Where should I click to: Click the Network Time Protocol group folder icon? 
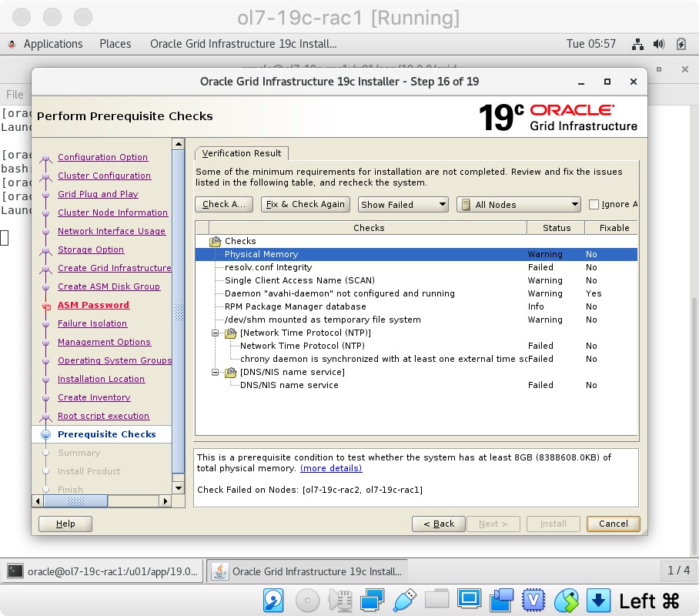click(x=231, y=333)
